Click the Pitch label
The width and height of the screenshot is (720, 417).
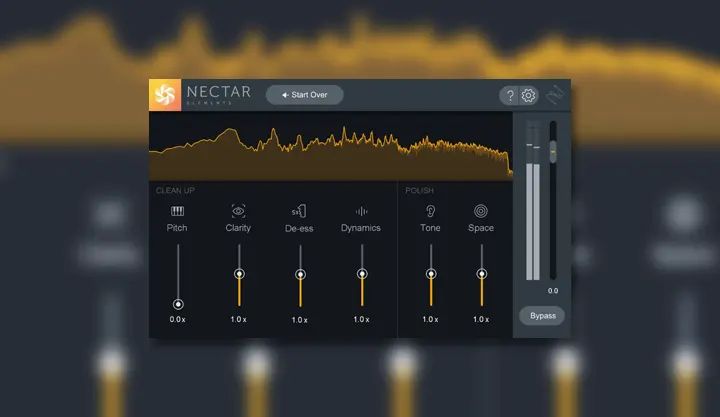click(x=177, y=228)
